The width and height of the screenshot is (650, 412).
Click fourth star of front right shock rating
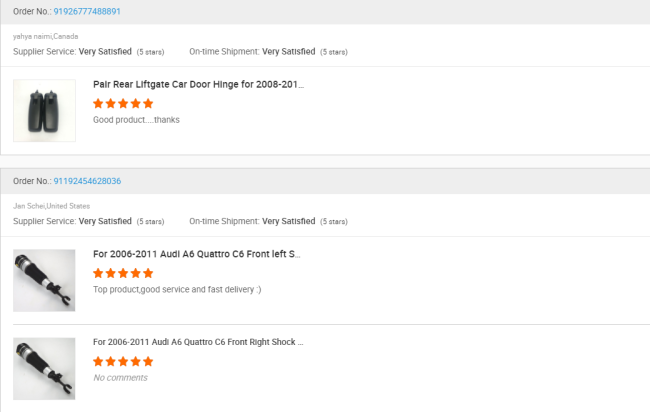(136, 361)
